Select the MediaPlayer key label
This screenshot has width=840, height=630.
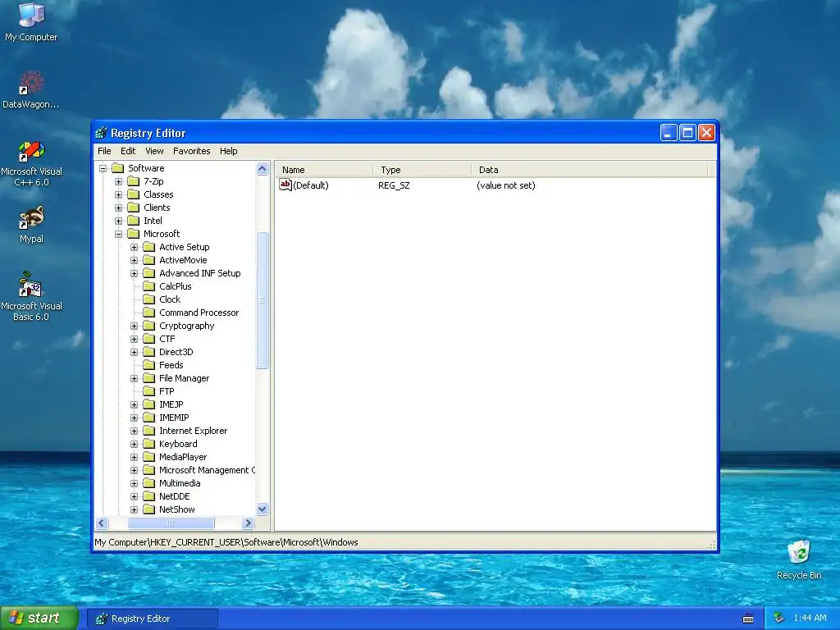pyautogui.click(x=183, y=457)
